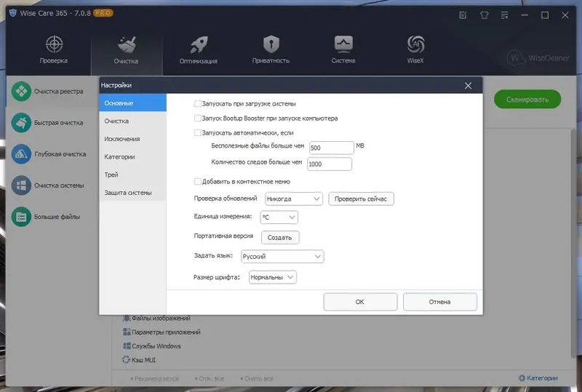The image size is (582, 392).
Task: Click the Службы Windows item icon
Action: [x=127, y=345]
